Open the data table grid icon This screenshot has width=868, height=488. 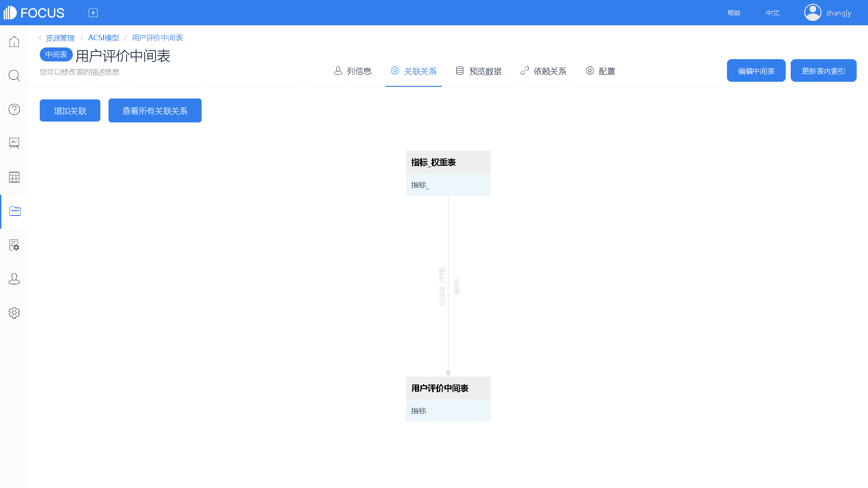tap(14, 177)
